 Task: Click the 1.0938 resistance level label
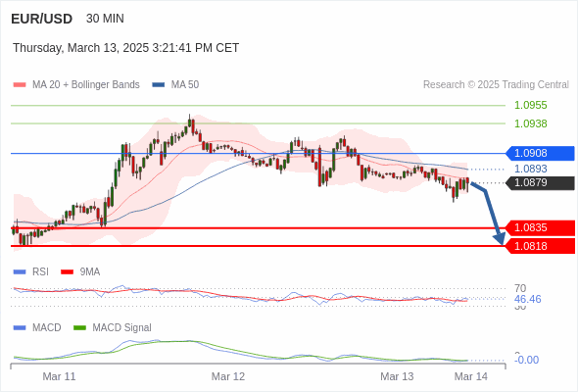(x=530, y=123)
